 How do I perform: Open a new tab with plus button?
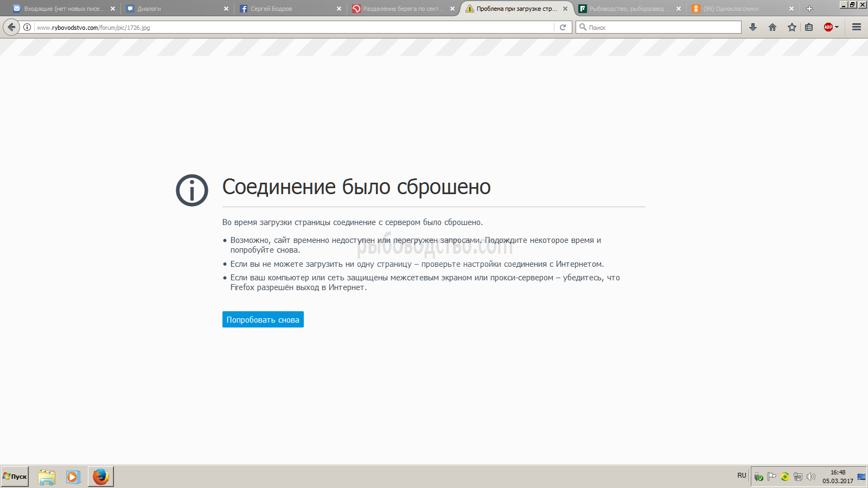809,9
